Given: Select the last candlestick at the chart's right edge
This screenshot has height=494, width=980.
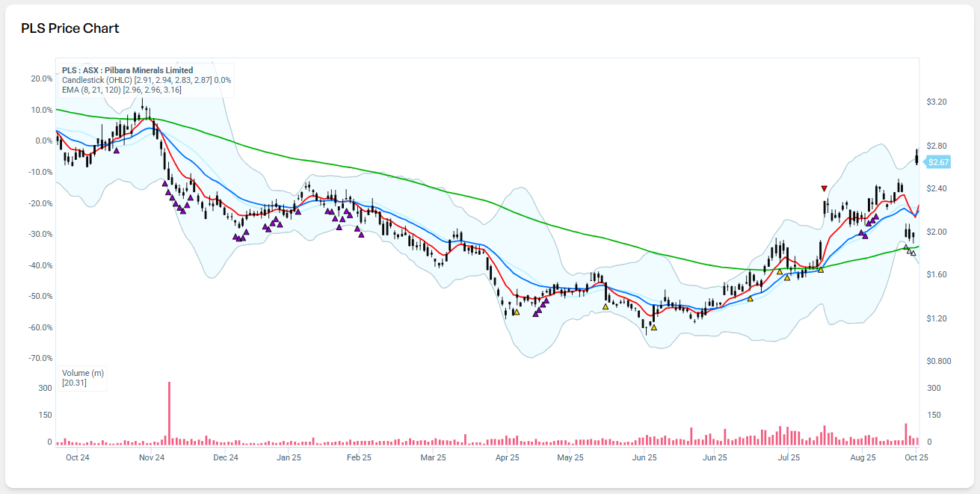Looking at the screenshot, I should click(x=917, y=157).
